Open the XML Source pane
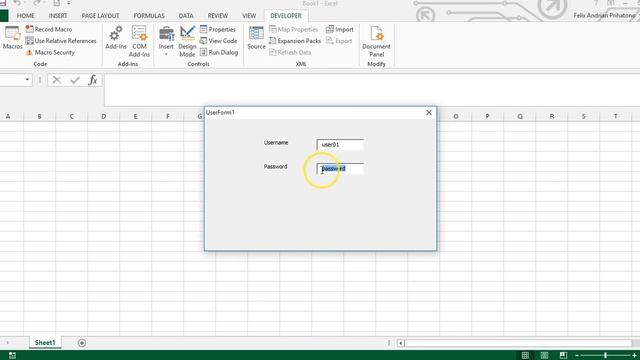Image resolution: width=640 pixels, height=360 pixels. [x=256, y=38]
